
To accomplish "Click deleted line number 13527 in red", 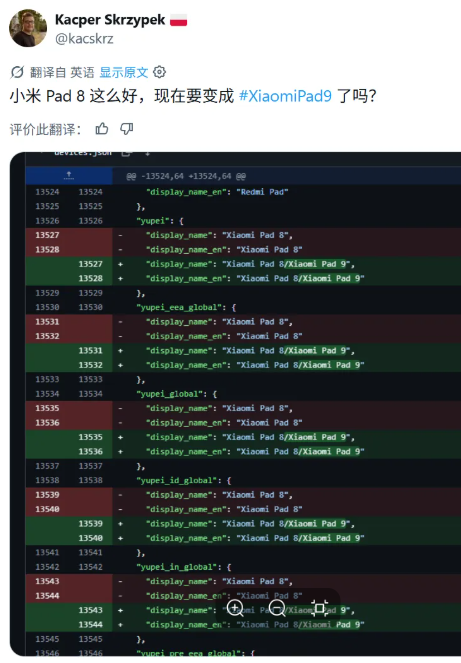I will click(47, 235).
